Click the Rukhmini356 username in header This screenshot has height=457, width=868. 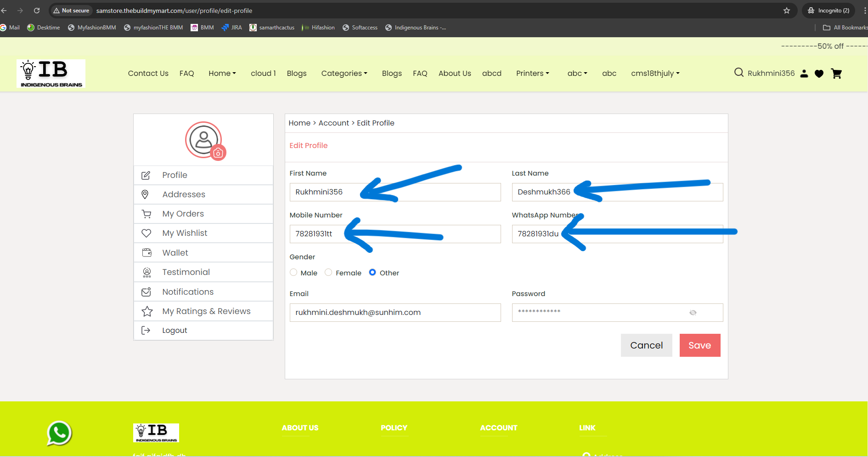pyautogui.click(x=771, y=73)
